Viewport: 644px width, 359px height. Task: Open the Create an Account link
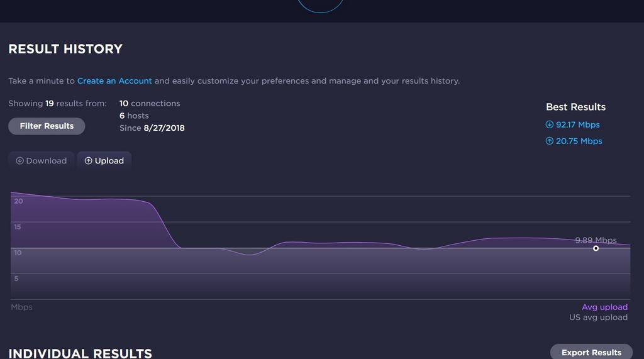114,81
